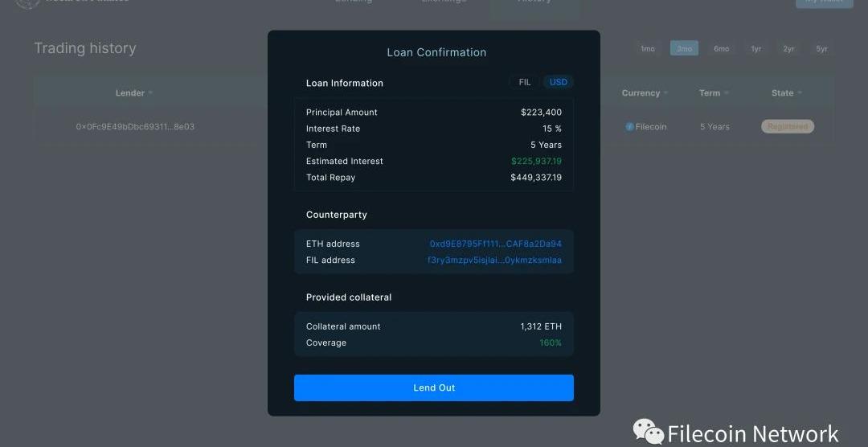The height and width of the screenshot is (447, 868).
Task: Choose the 2yr time range
Action: click(788, 49)
